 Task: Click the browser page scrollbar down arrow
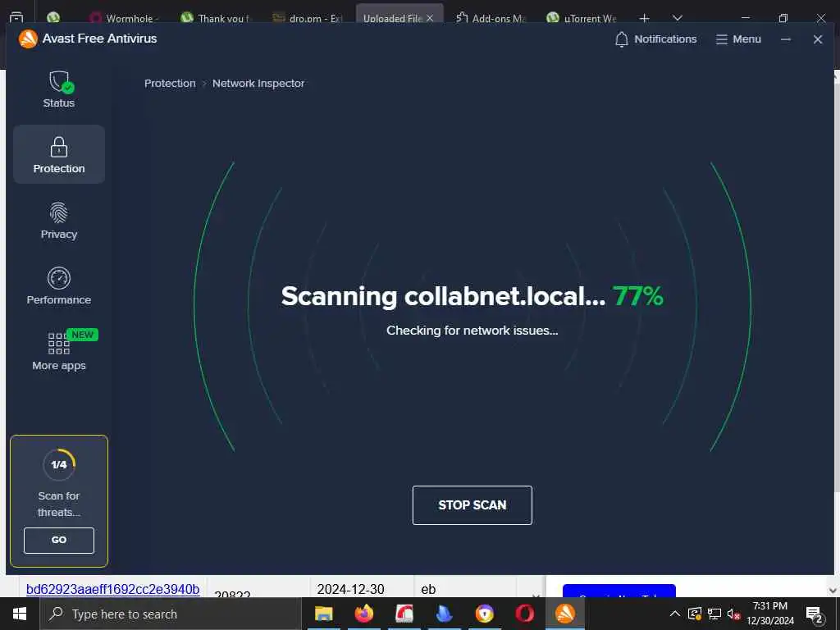[x=833, y=591]
